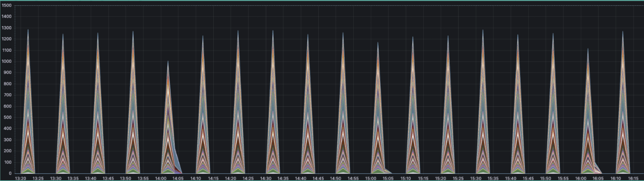Click the x-axis time label 15:15
Screen dimensions: 644x181
[x=423, y=178]
